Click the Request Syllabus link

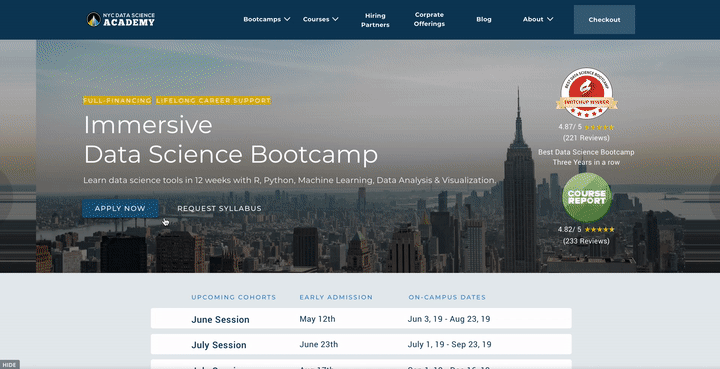219,208
